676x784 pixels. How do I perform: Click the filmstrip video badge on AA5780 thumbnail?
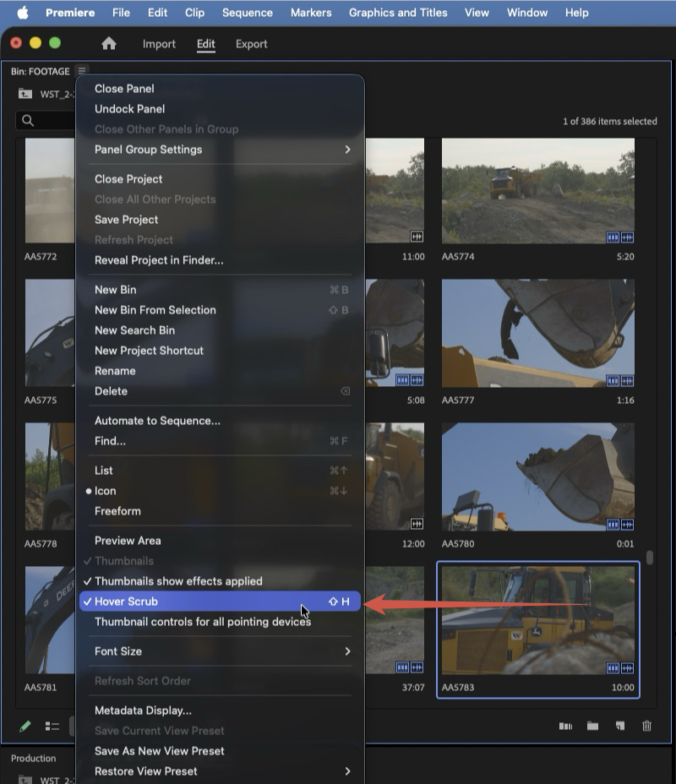pos(613,525)
